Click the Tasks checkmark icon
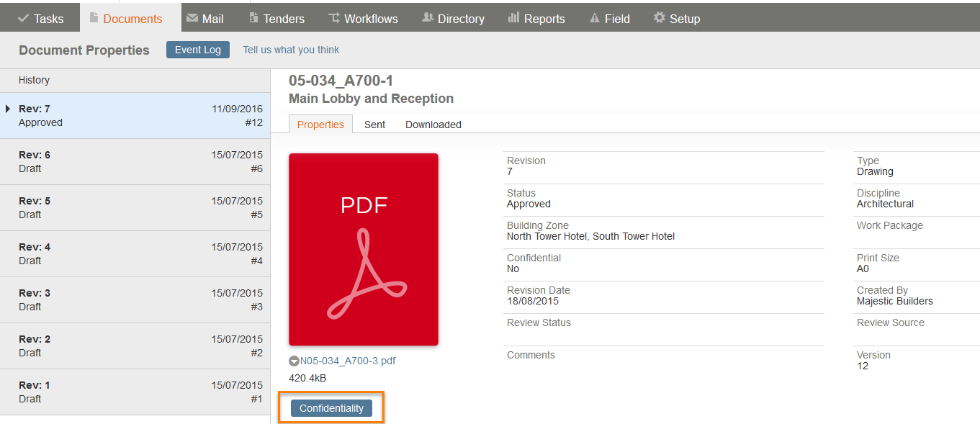Viewport: 980px width, 424px height. (x=23, y=18)
